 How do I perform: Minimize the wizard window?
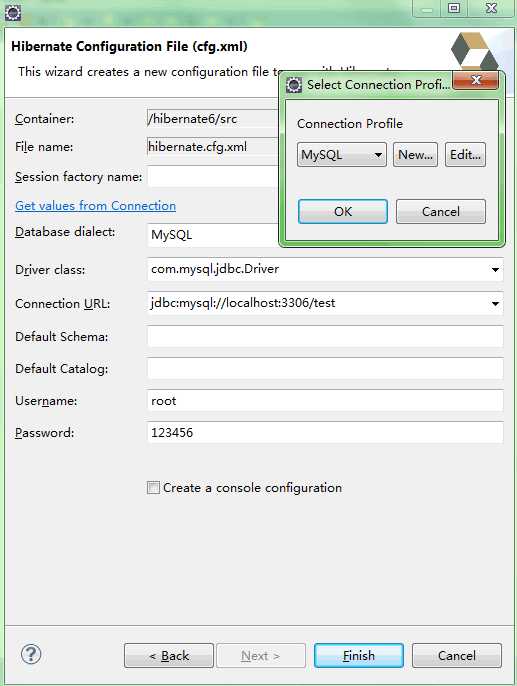click(427, 8)
